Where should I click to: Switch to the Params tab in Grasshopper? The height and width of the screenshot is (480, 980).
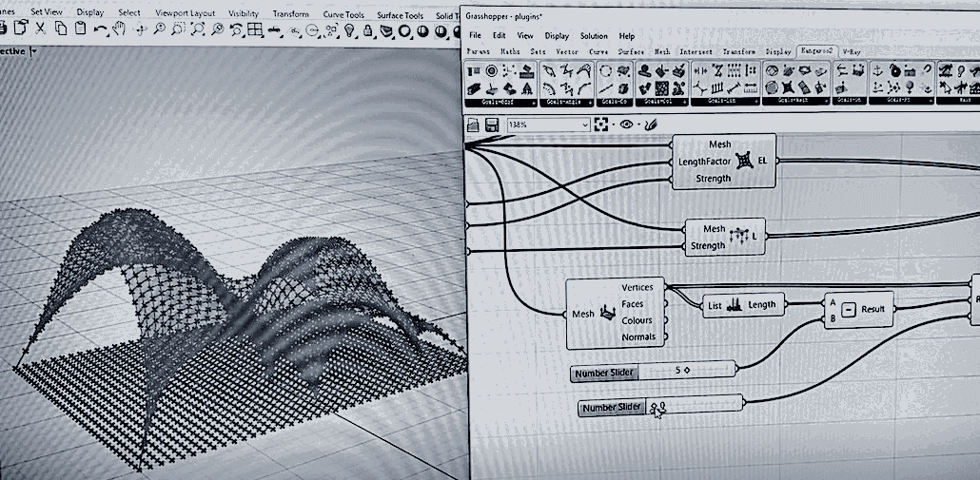click(479, 52)
